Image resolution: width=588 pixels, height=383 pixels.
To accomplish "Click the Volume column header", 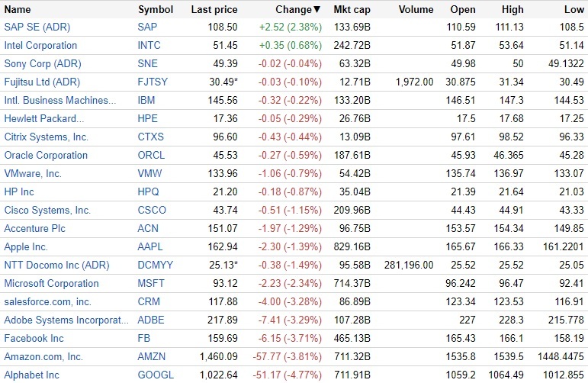I will 416,10.
